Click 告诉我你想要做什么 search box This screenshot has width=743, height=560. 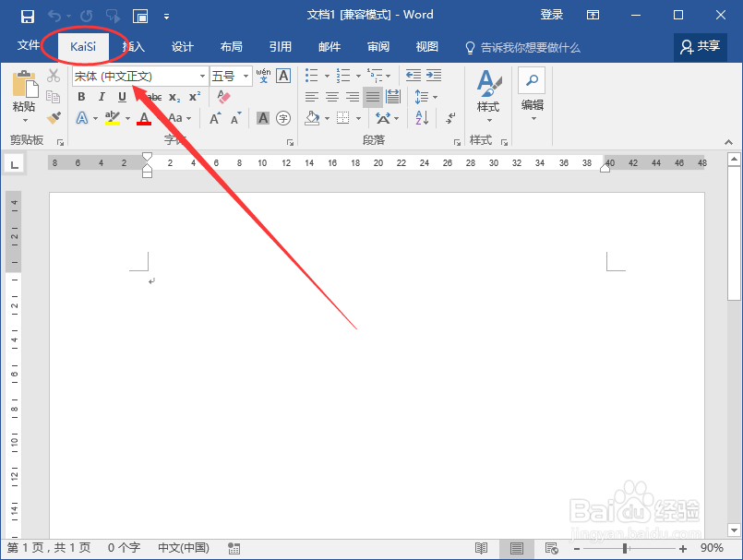pos(523,48)
